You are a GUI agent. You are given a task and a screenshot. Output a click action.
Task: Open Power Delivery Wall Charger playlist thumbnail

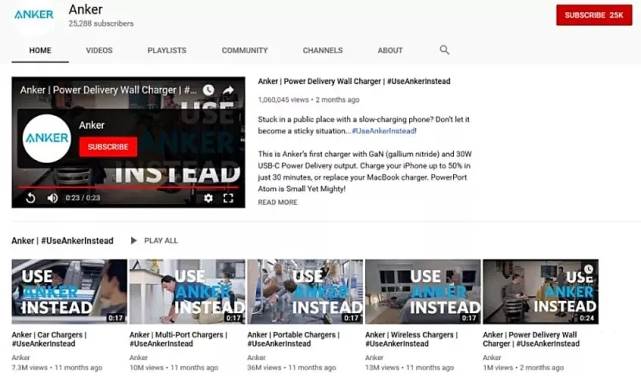[540, 291]
